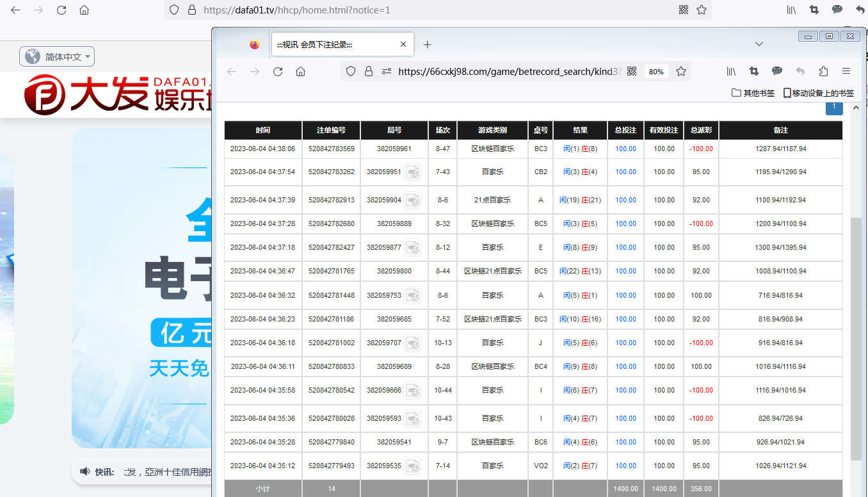
Task: Click remark value 1287.94/1187.94
Action: (x=780, y=149)
